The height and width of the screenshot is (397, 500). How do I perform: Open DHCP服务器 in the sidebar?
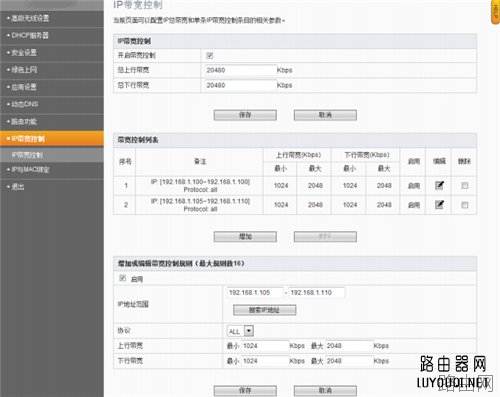pos(30,35)
